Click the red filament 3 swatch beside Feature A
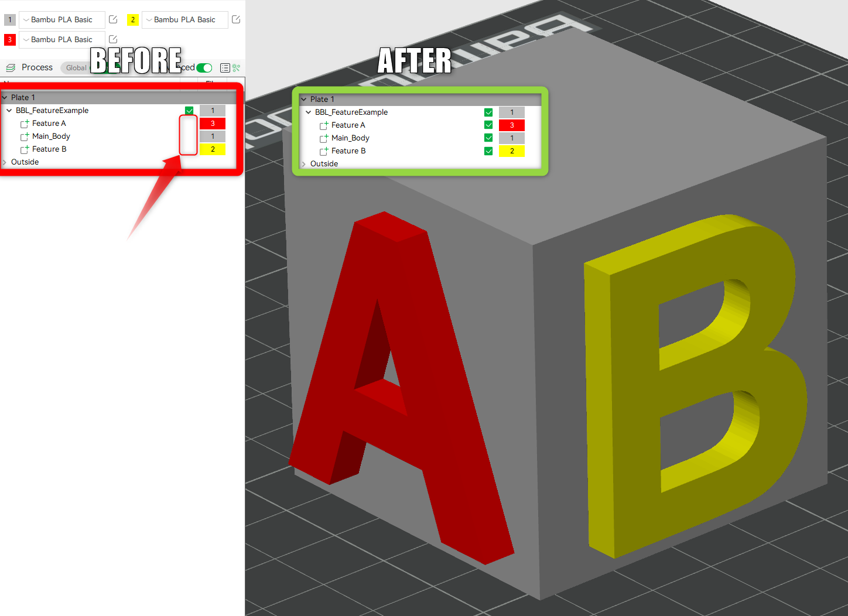The image size is (848, 616). (x=212, y=124)
